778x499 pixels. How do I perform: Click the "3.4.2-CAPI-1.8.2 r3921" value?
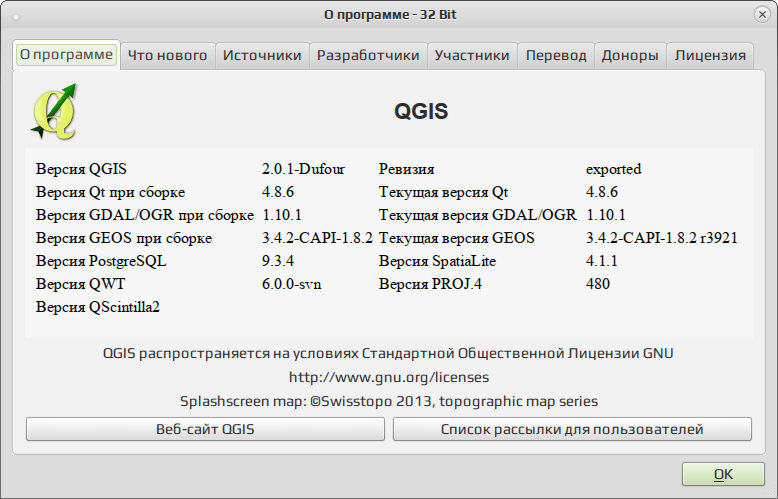tap(662, 238)
